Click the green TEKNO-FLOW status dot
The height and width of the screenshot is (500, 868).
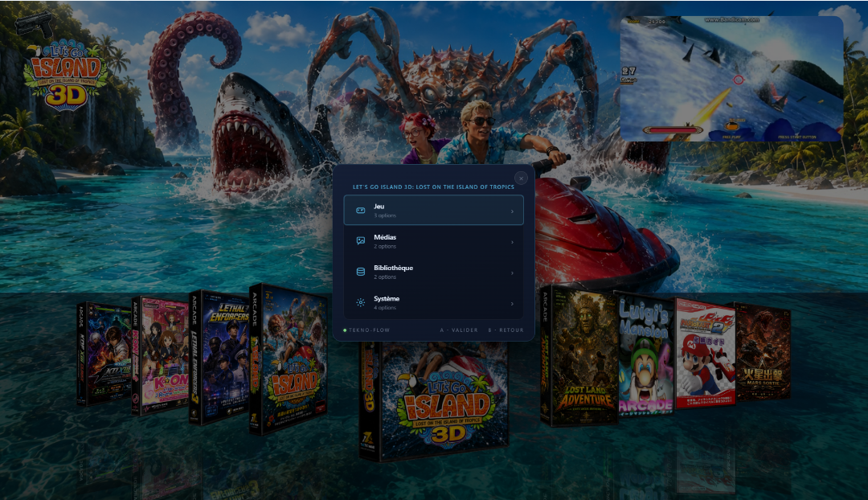pyautogui.click(x=345, y=330)
